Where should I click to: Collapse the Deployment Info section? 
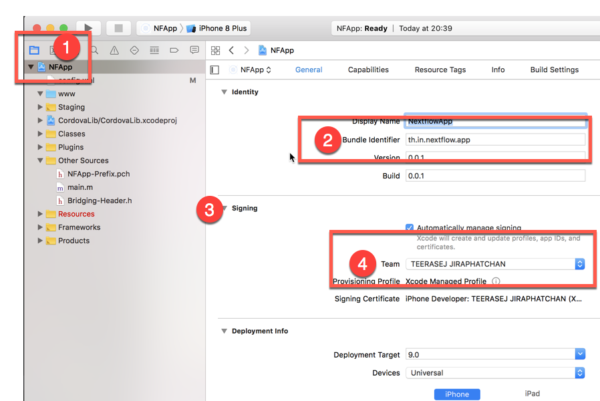224,331
